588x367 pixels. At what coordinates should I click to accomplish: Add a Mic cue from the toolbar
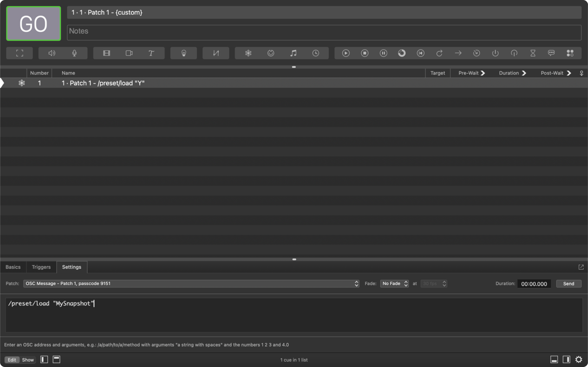pos(75,53)
